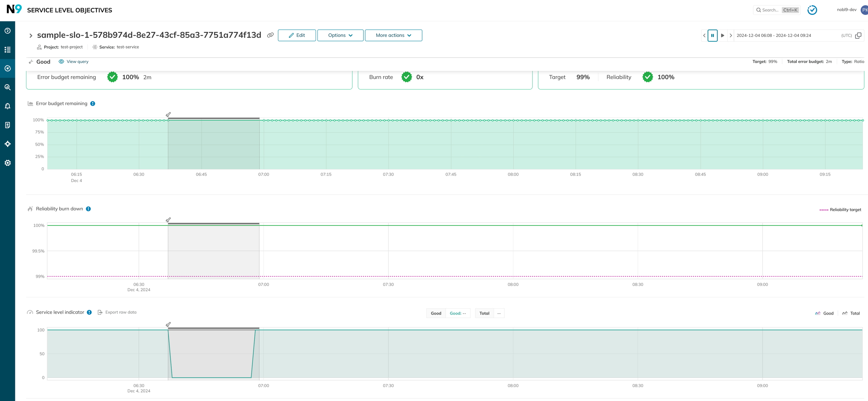The height and width of the screenshot is (401, 868).
Task: Toggle the Reliability target legend entry
Action: [840, 210]
